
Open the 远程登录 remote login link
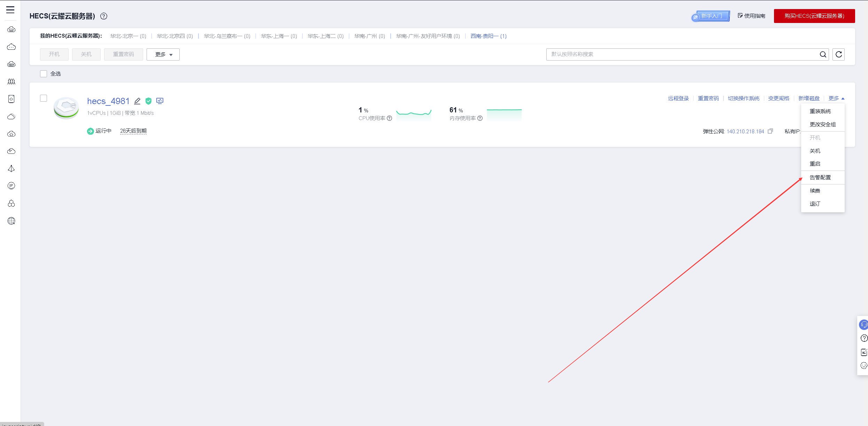click(x=678, y=98)
